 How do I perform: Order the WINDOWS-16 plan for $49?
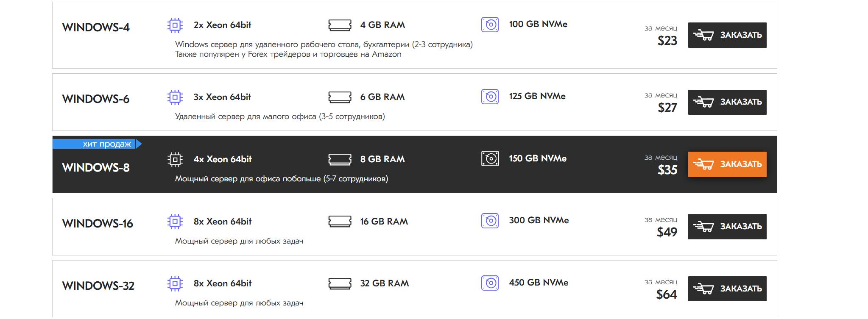pos(727,227)
